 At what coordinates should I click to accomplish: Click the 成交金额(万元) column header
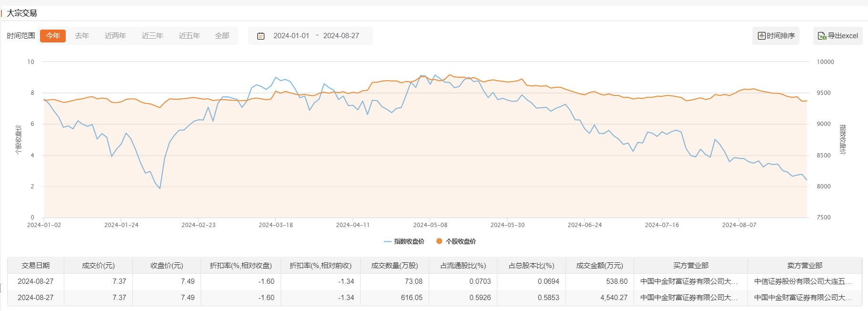tap(599, 266)
